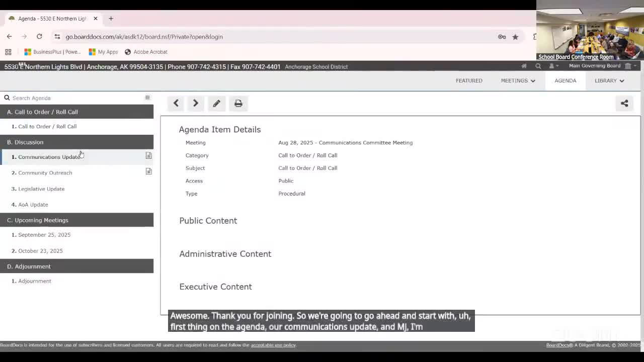Image resolution: width=644 pixels, height=362 pixels.
Task: Open the acceptable use policy link
Action: [x=273, y=345]
